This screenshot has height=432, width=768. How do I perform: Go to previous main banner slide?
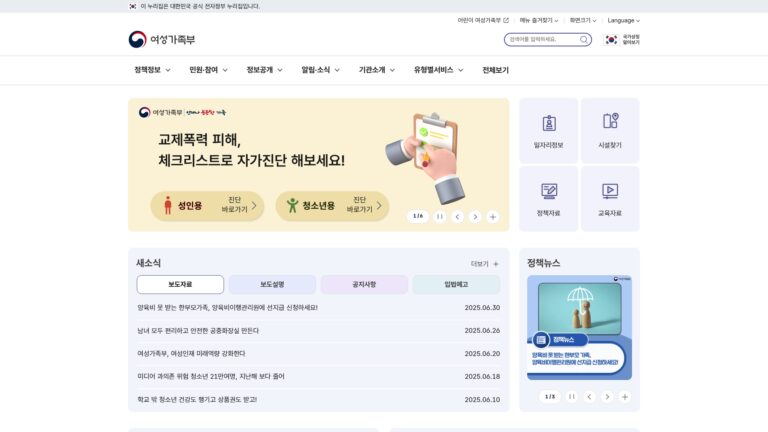457,216
